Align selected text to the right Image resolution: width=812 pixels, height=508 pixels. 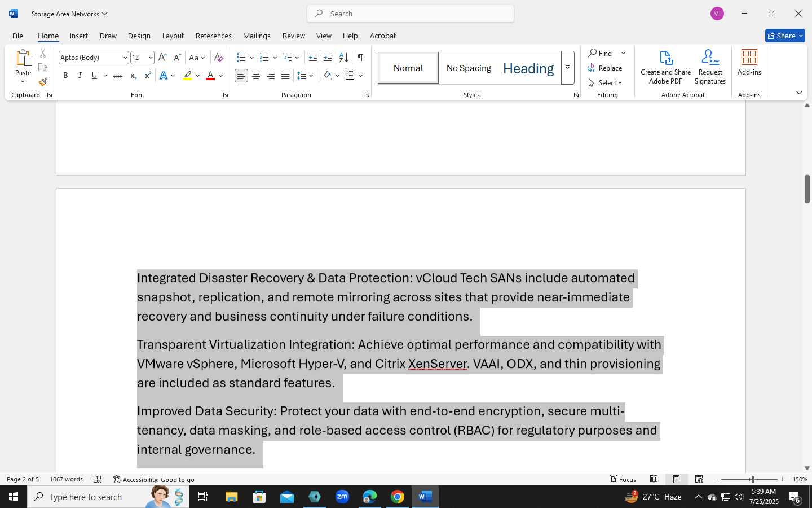click(271, 76)
